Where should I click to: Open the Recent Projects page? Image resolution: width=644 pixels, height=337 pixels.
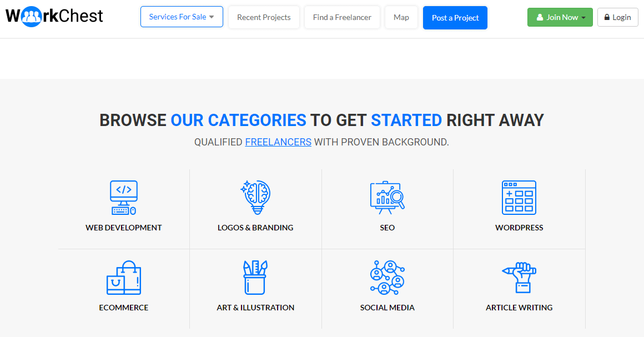[x=264, y=17]
